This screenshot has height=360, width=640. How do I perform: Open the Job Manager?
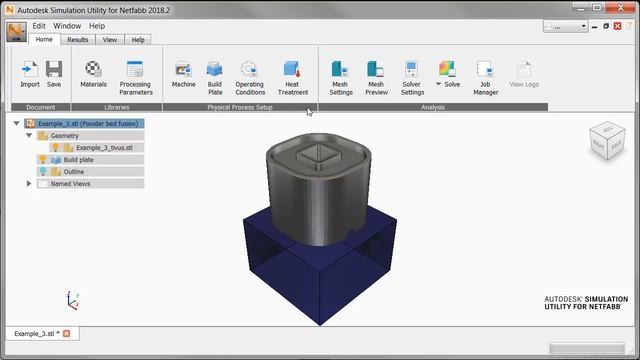[485, 78]
